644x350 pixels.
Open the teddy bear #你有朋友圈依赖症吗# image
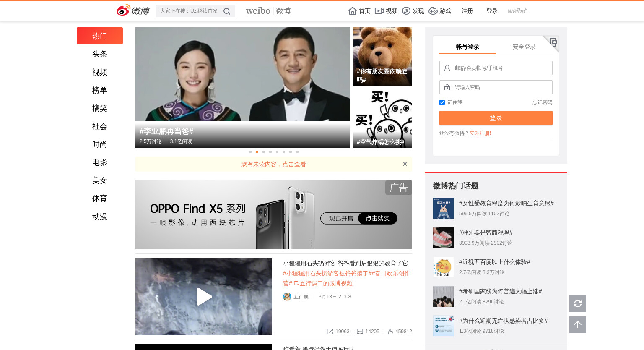[x=383, y=57]
